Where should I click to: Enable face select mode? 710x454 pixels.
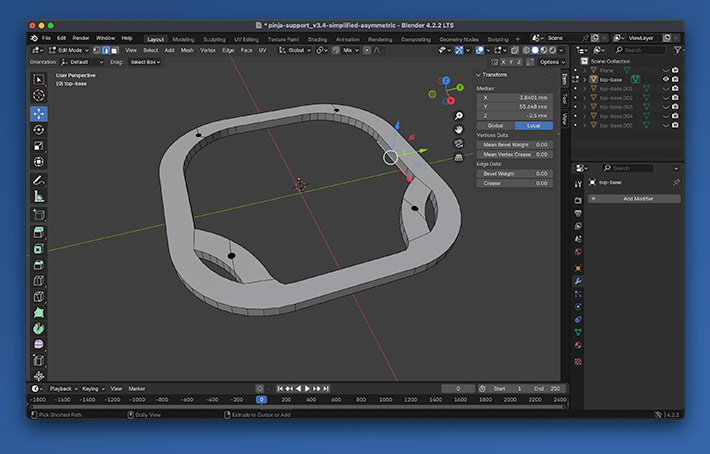click(116, 50)
